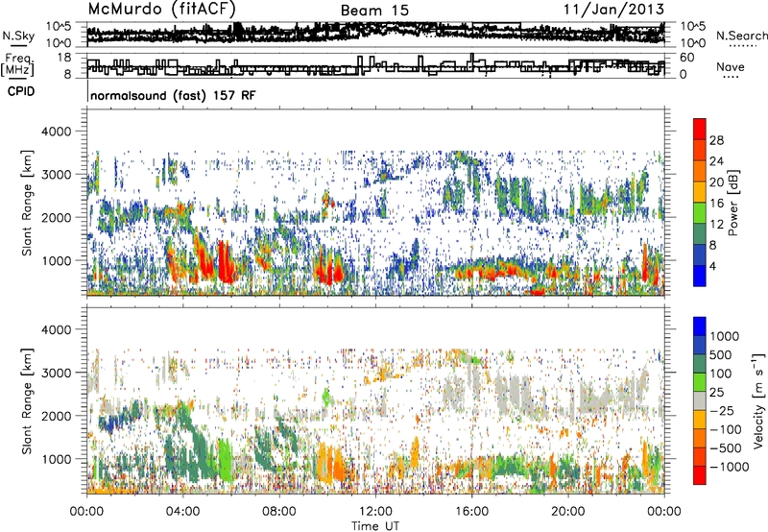The height and width of the screenshot is (532, 768).
Task: Click the 1000 tick on the velocity colorbar
Action: pos(724,336)
